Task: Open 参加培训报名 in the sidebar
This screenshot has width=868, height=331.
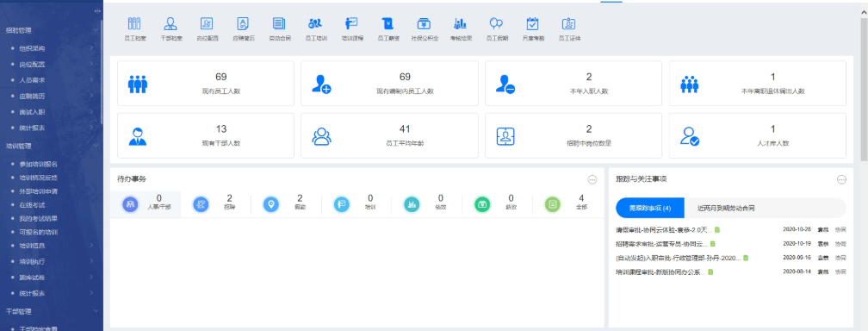Action: point(38,164)
